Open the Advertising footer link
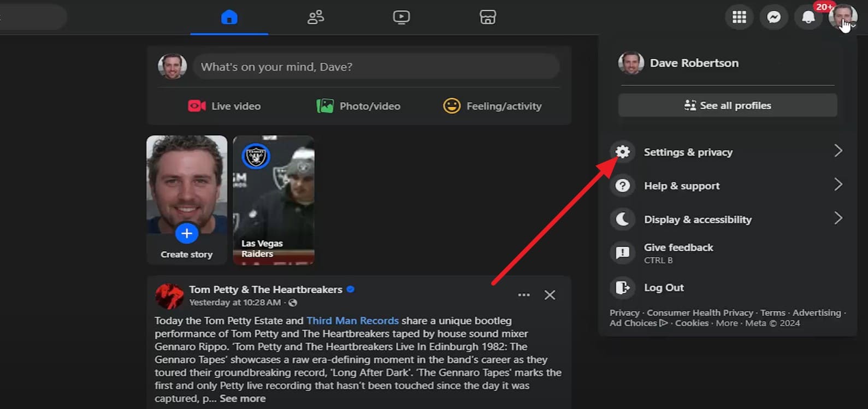This screenshot has height=409, width=868. 817,313
